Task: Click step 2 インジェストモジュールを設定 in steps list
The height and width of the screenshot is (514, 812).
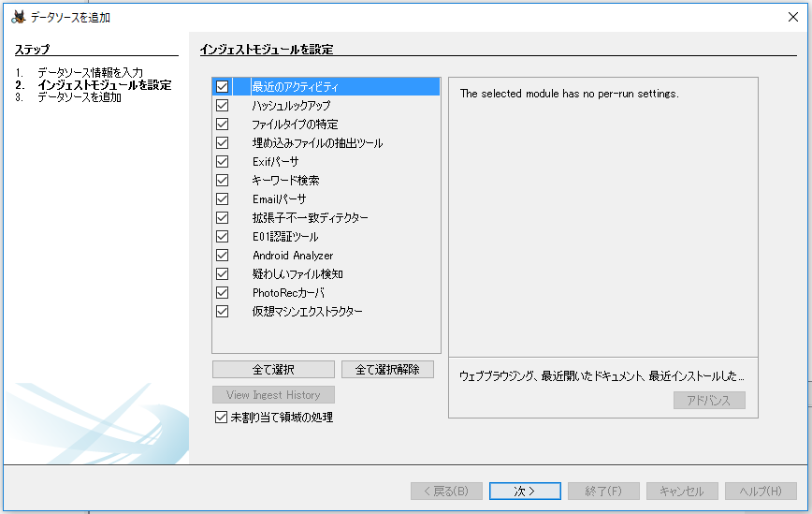Action: tap(104, 85)
